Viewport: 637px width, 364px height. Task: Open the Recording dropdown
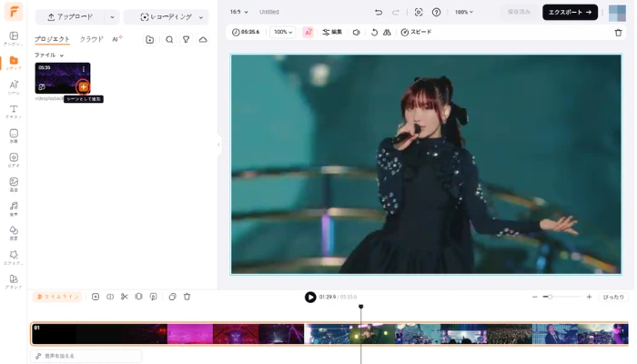(x=167, y=17)
